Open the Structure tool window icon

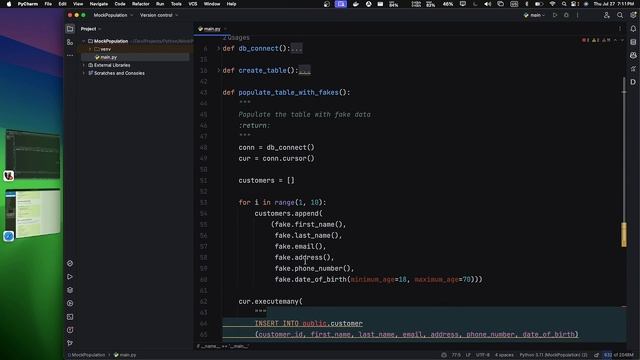click(70, 42)
